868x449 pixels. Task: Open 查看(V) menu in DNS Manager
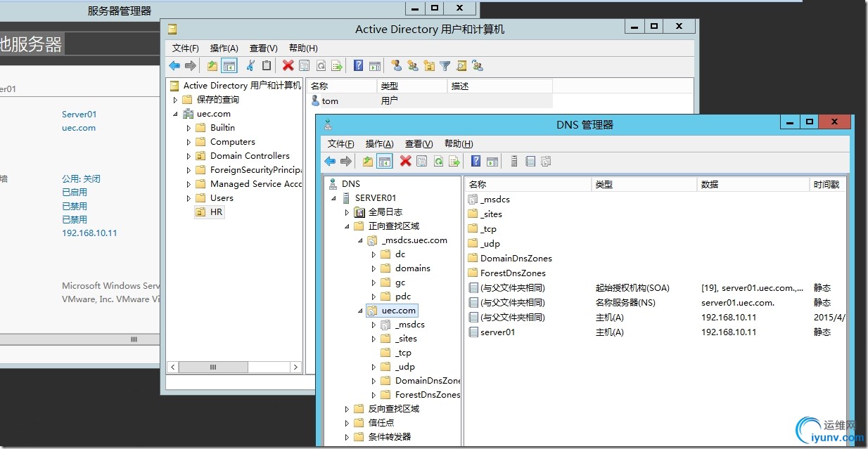click(x=419, y=143)
